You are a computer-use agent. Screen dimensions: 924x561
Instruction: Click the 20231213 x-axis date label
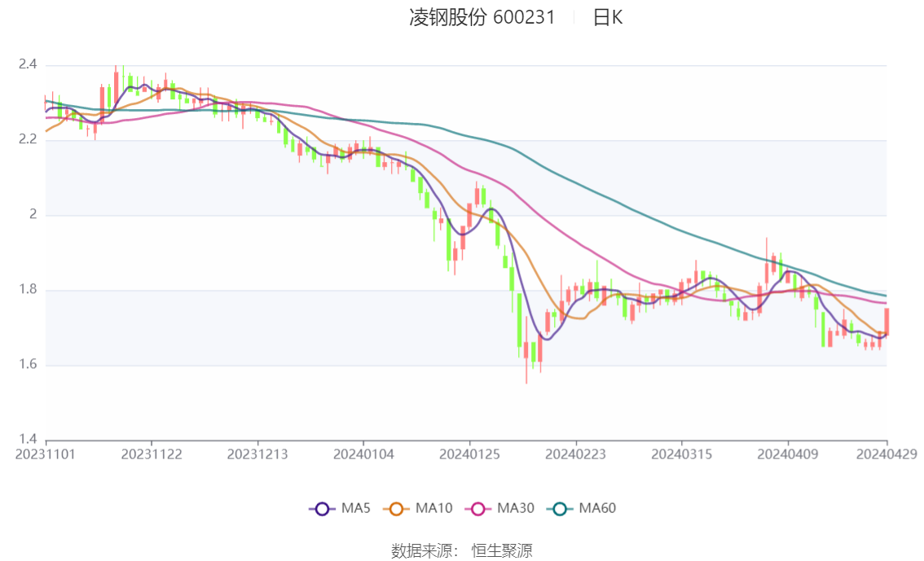257,454
